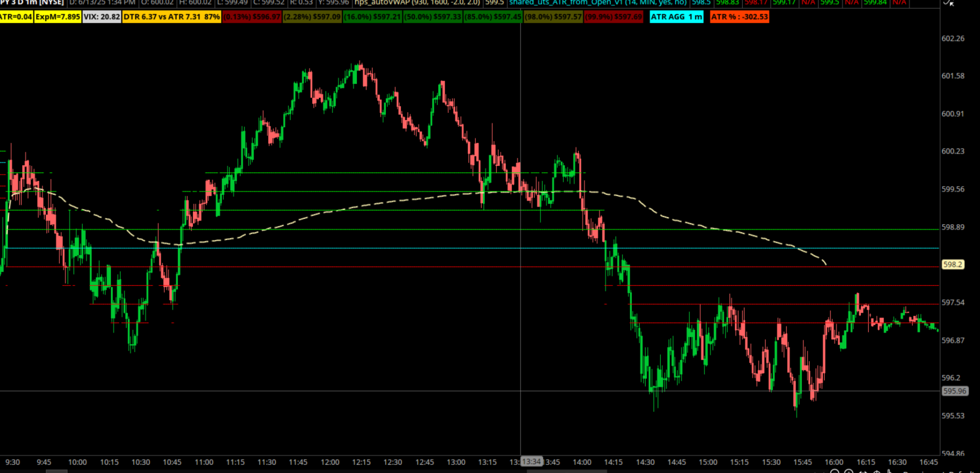Click the 596.87 price axis label
This screenshot has width=980, height=473.
[x=953, y=341]
